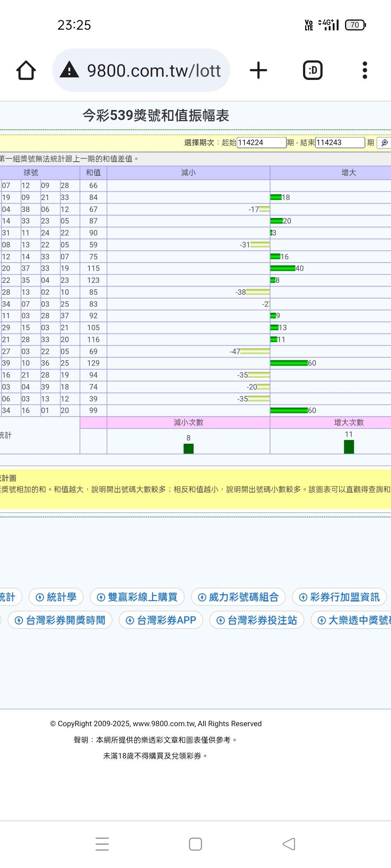Open the 台灣彩券投注站 link
The width and height of the screenshot is (391, 868).
[x=257, y=620]
